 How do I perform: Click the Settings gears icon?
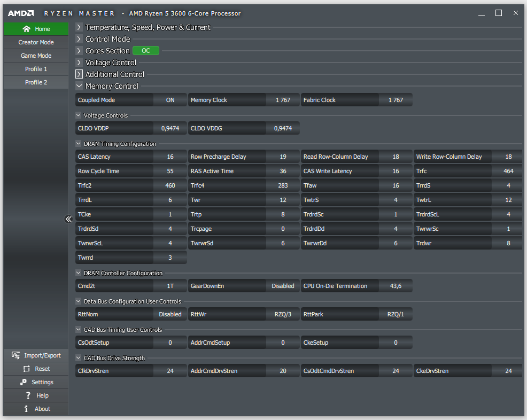coord(23,382)
